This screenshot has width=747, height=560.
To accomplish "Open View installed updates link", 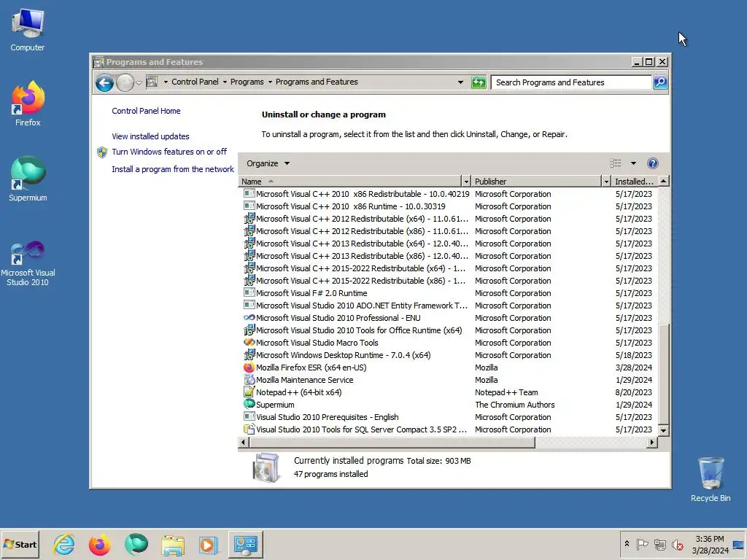I will pos(150,136).
